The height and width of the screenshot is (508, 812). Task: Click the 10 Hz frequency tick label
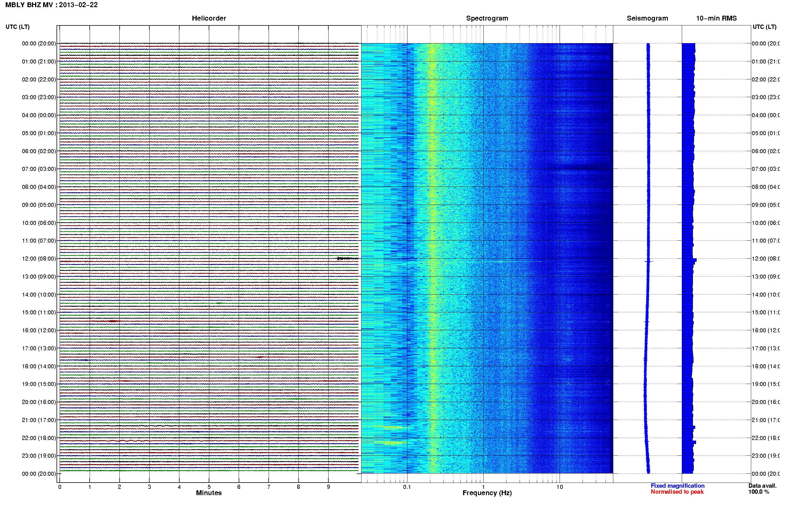click(559, 487)
